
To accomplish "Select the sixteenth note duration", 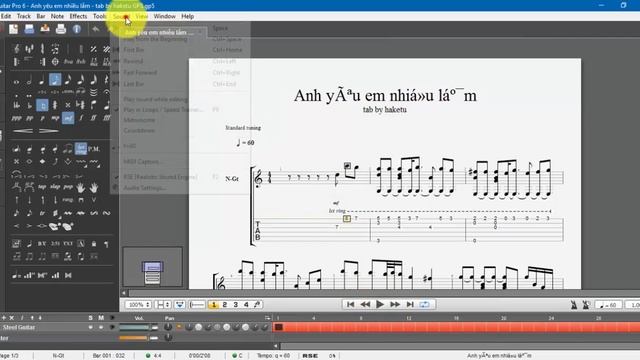I will [68, 80].
